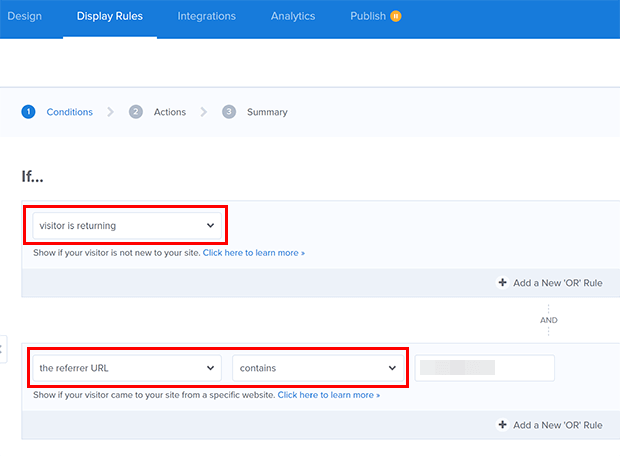Viewport: 620px width, 456px height.
Task: Click the chevron arrow after Actions
Action: (204, 112)
